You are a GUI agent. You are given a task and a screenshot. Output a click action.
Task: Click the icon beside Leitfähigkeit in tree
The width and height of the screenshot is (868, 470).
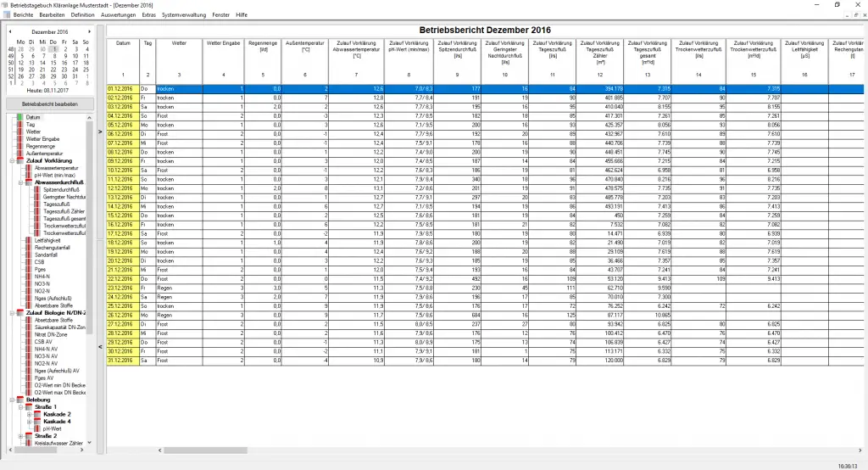[x=29, y=240]
